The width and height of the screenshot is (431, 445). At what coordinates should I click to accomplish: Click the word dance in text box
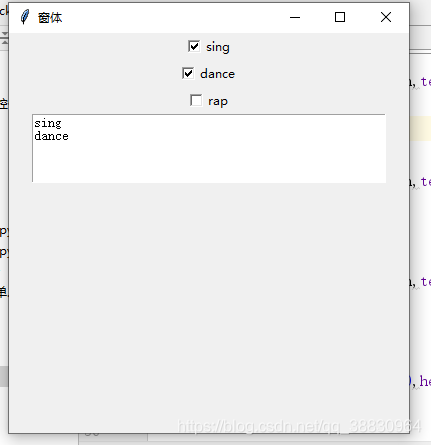51,136
